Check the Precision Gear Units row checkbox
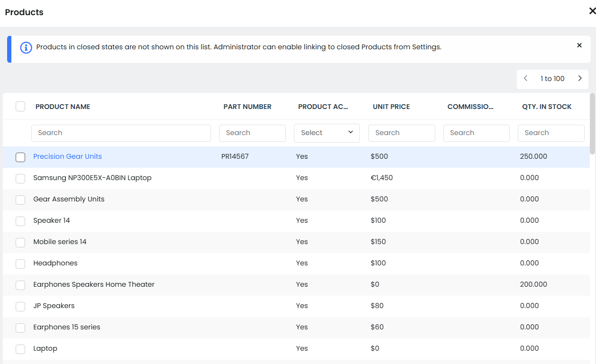 coord(20,157)
